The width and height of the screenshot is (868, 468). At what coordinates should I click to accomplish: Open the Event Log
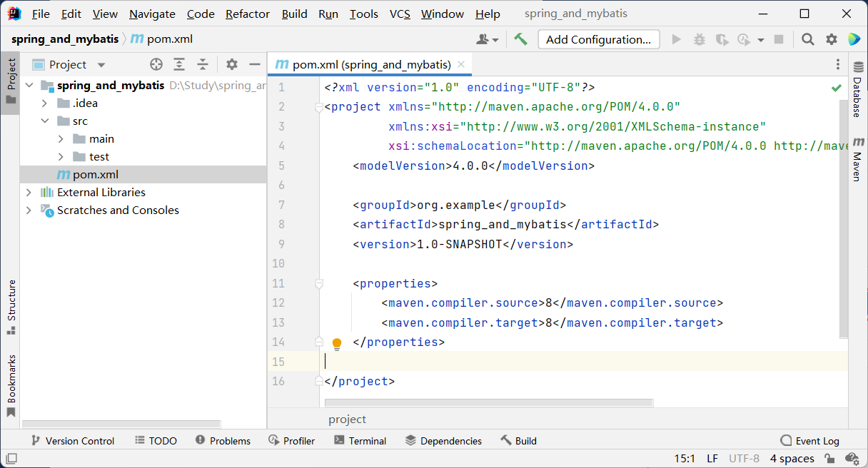tap(809, 441)
